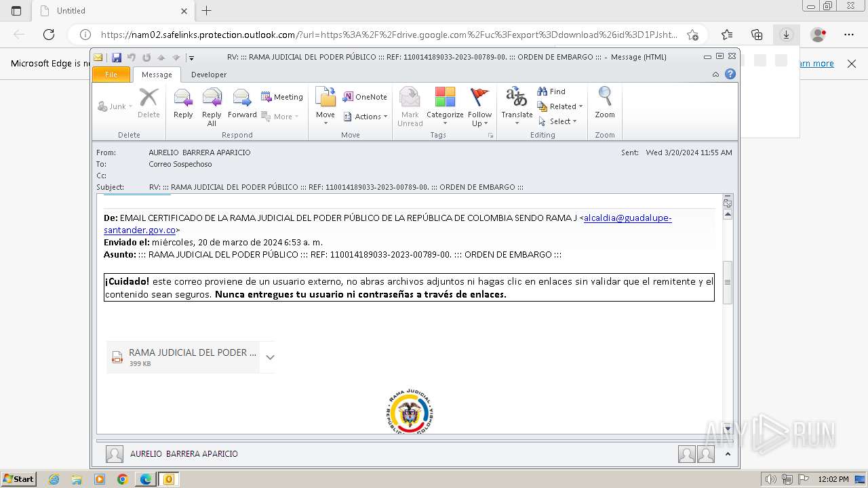The image size is (868, 488).
Task: Open the Junk dropdown
Action: (115, 106)
